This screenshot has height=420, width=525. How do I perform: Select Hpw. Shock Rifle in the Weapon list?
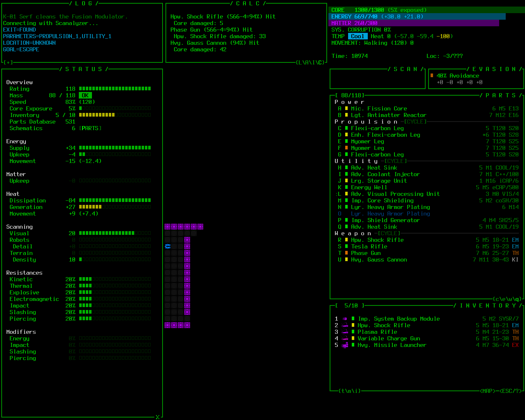click(428, 240)
